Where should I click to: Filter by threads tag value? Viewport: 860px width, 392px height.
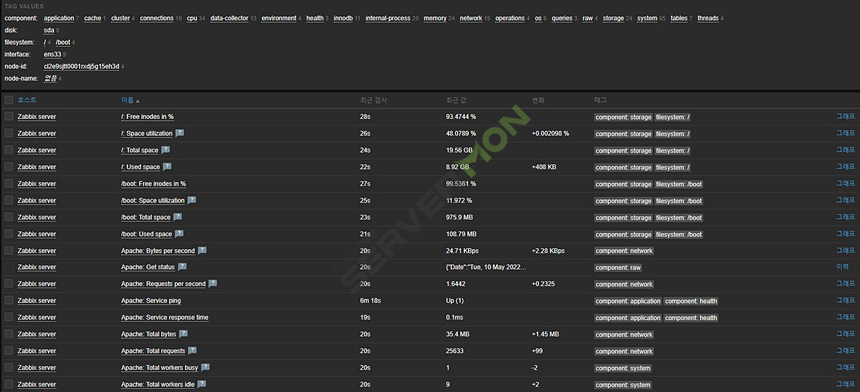tap(708, 18)
